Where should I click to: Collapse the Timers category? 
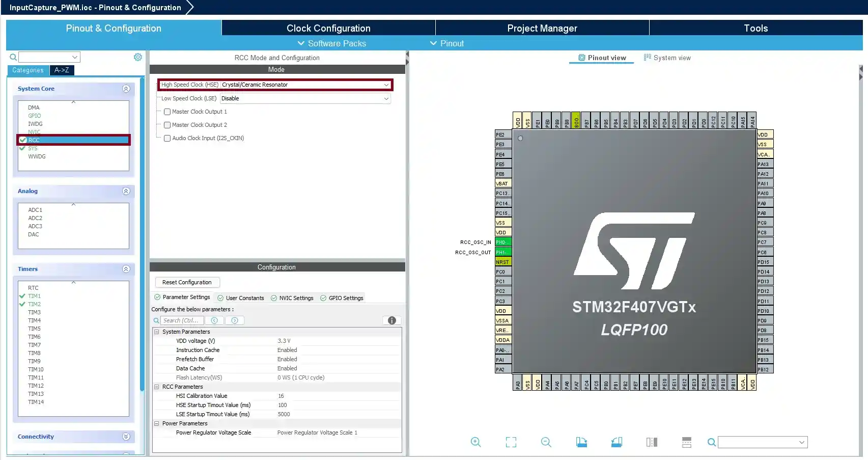126,269
